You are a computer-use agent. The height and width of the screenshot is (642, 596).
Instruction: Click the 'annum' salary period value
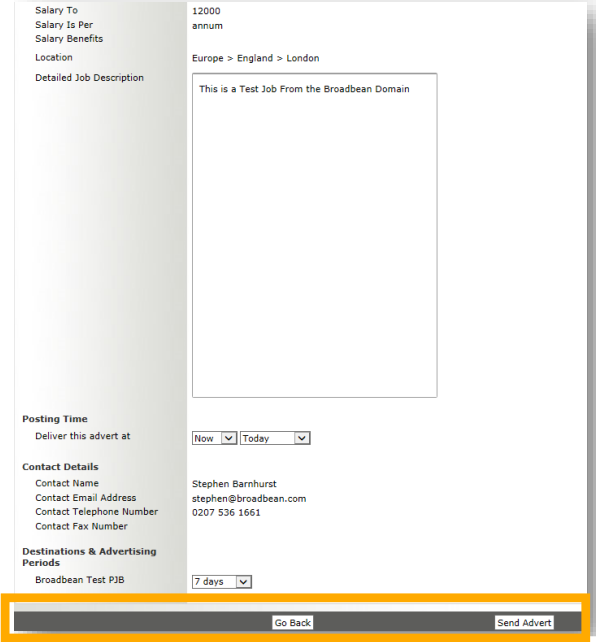pos(207,26)
